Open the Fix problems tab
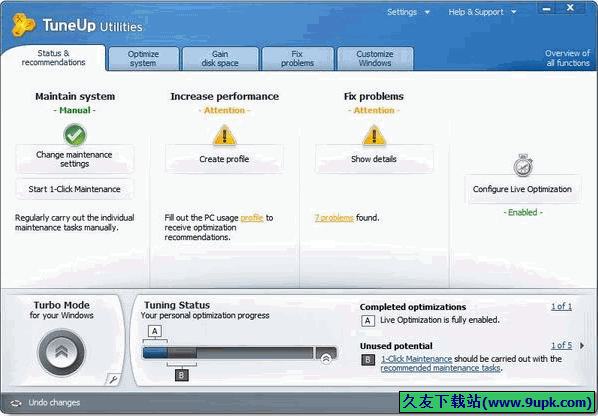 point(297,59)
